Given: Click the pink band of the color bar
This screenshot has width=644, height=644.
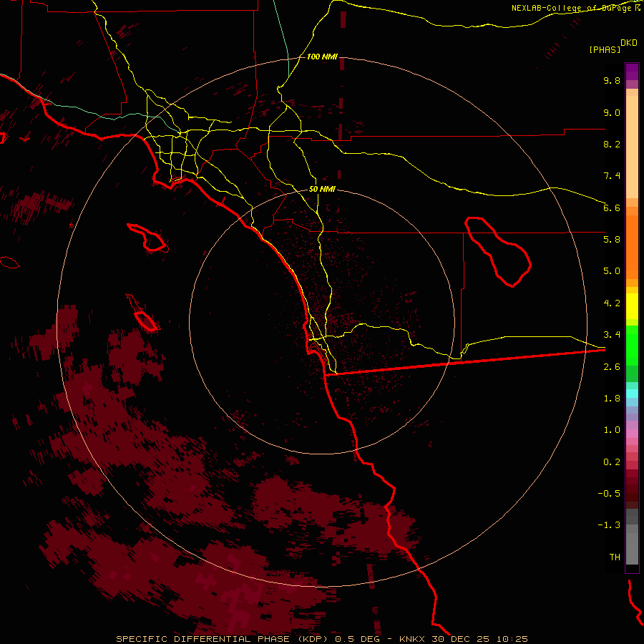Looking at the screenshot, I should pos(632,434).
